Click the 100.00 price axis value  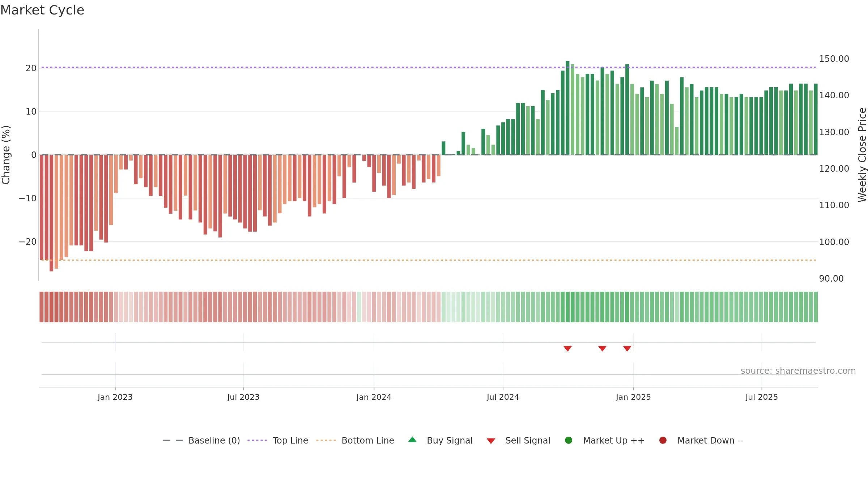(x=834, y=242)
